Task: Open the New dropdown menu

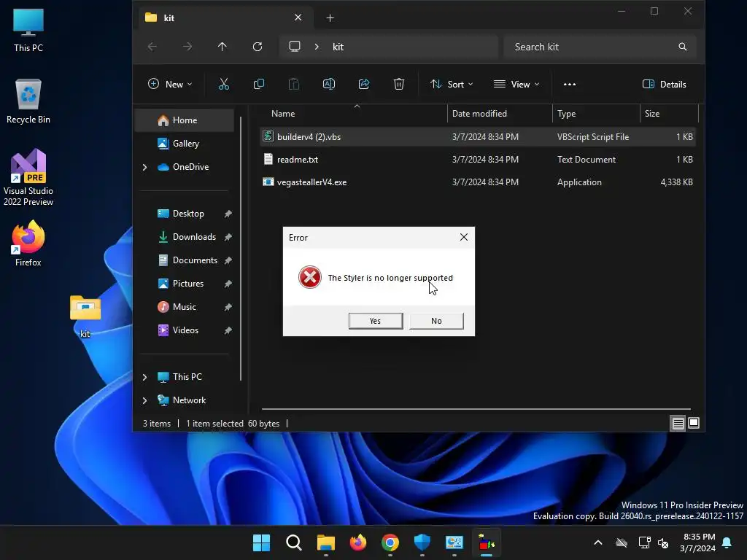Action: [x=170, y=85]
